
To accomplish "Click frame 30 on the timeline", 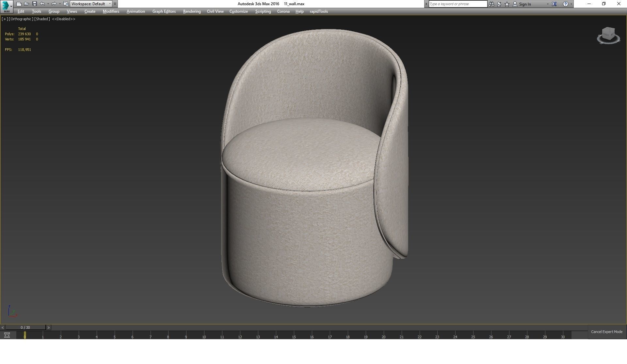I will [x=563, y=337].
